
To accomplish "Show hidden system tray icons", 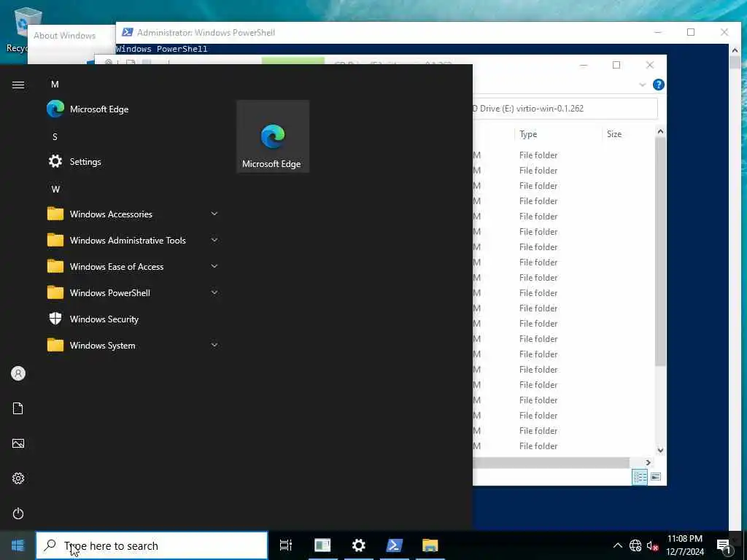I will (617, 545).
